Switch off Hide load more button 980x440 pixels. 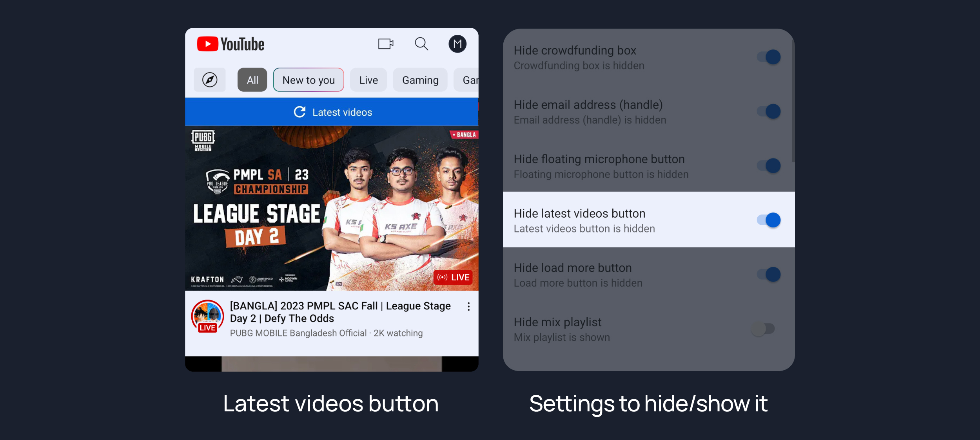tap(768, 275)
